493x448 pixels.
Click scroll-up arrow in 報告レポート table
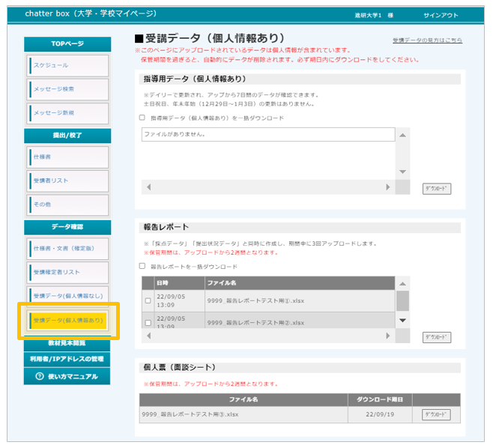point(403,283)
